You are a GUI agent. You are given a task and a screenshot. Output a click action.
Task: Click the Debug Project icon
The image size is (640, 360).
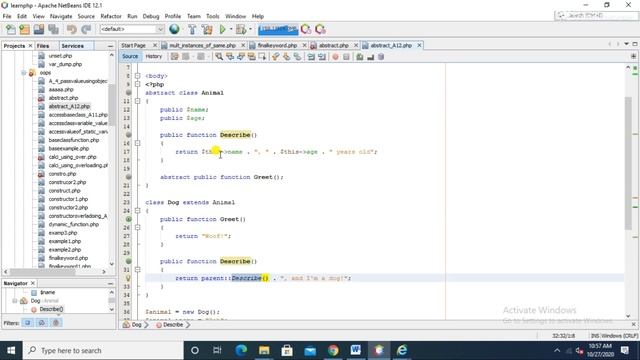(241, 29)
